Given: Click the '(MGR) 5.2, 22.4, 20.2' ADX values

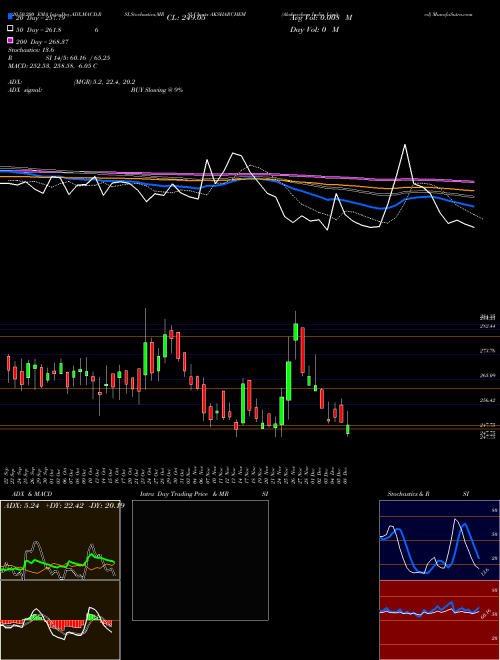Looking at the screenshot, I should 104,82.
